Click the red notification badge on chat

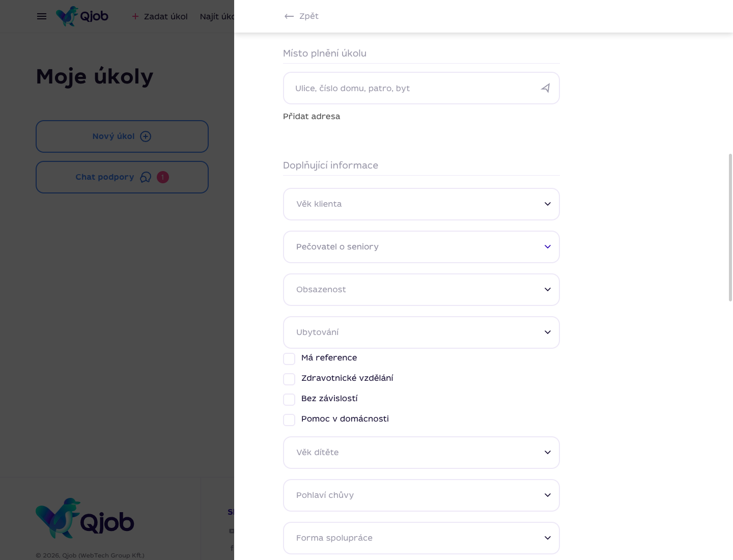163,177
